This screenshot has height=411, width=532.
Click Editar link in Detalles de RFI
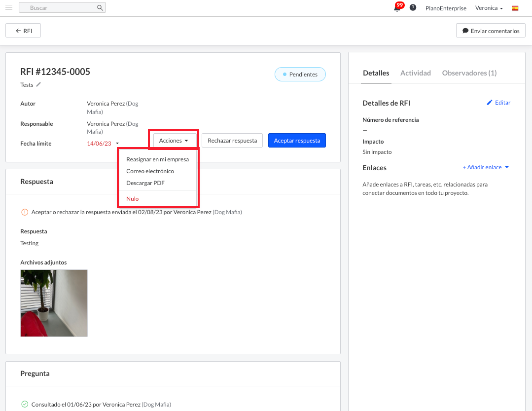pos(498,103)
